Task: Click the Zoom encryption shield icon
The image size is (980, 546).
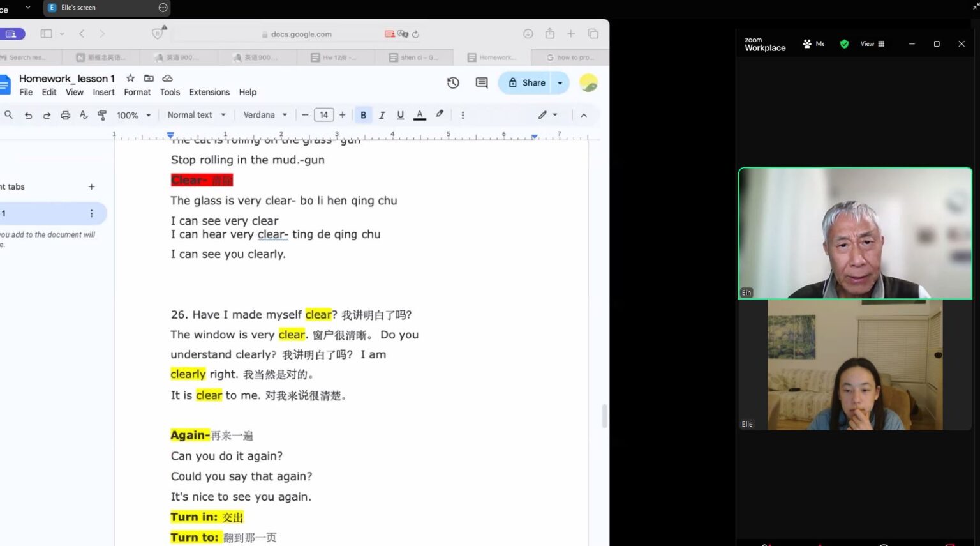Action: pos(844,44)
